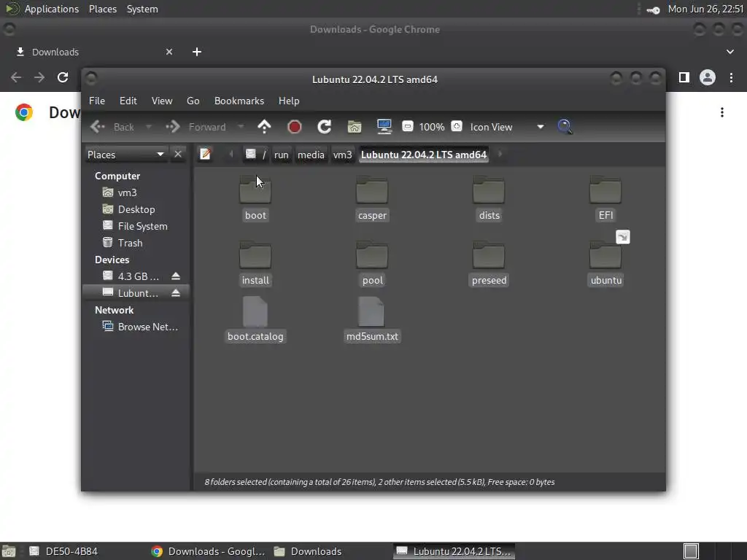This screenshot has width=747, height=560.
Task: Expand Chrome tab search chevron
Action: click(729, 52)
